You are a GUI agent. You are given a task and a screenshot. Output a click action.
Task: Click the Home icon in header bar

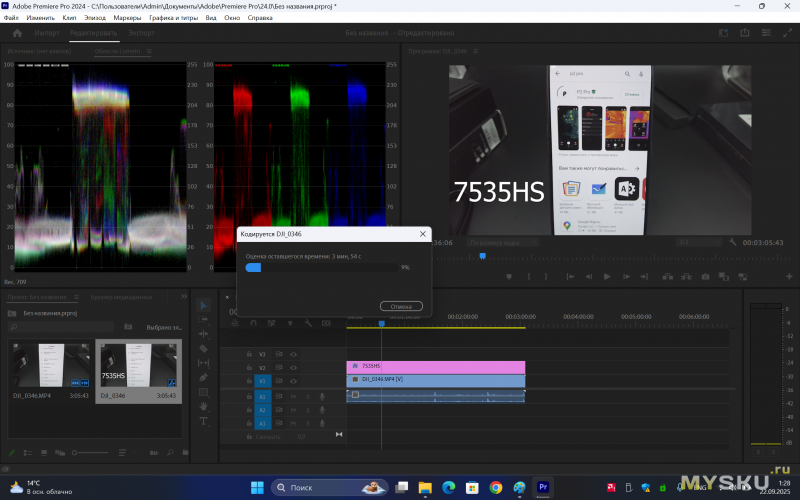tap(17, 33)
